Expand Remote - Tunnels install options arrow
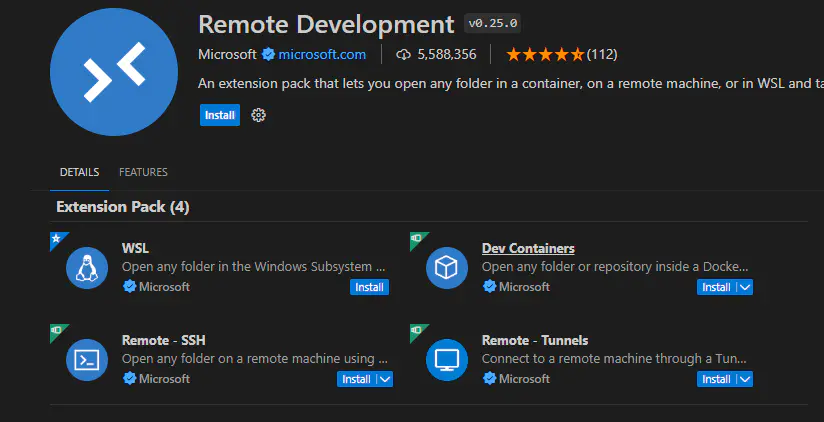The height and width of the screenshot is (422, 824). [745, 379]
